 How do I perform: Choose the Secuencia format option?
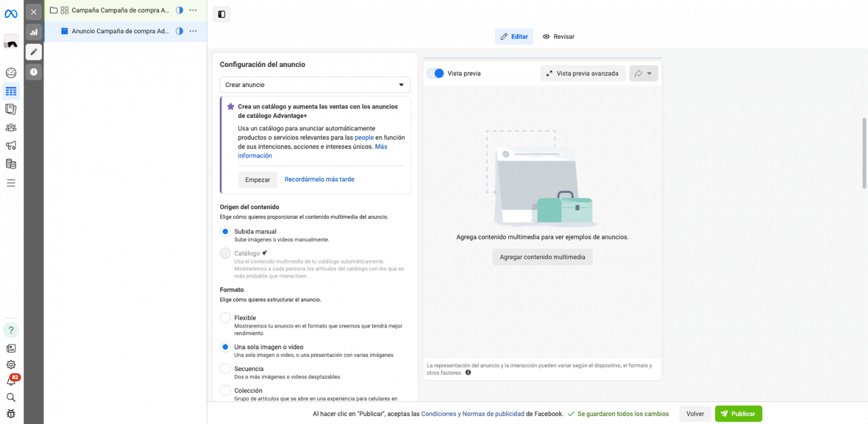[225, 369]
